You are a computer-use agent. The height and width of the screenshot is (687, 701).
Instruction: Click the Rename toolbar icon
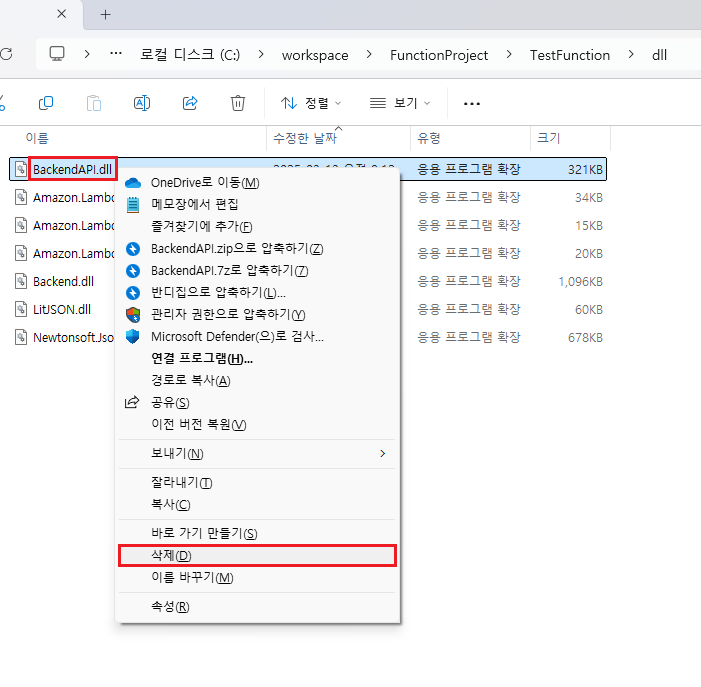[142, 103]
